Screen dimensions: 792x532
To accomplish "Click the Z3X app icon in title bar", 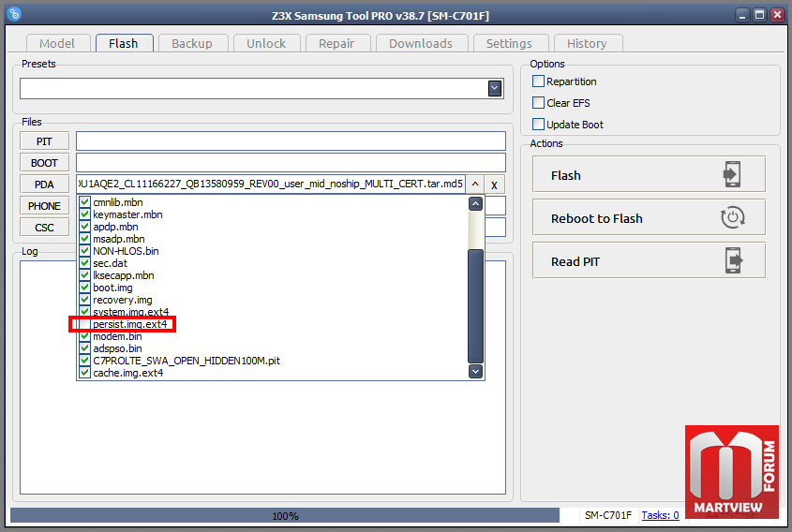I will pos(14,14).
